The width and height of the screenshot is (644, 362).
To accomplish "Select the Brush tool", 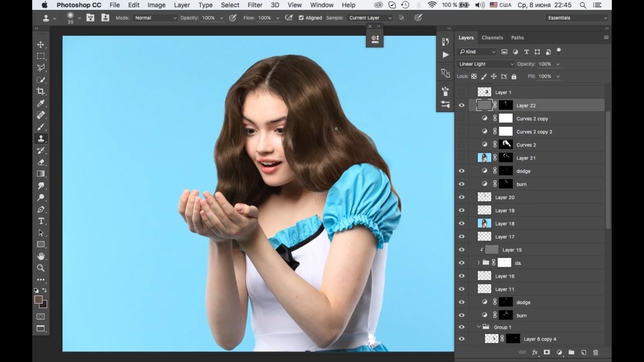I will (41, 127).
